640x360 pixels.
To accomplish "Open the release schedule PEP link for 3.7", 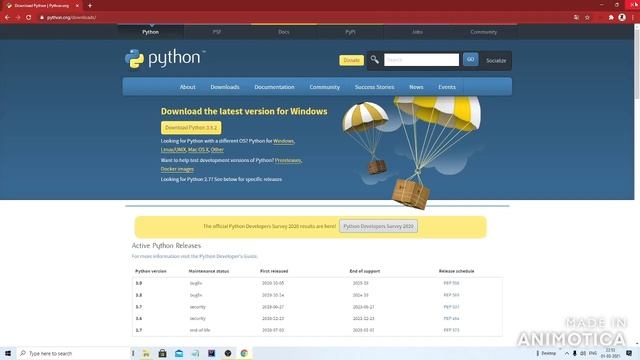I will [x=451, y=307].
